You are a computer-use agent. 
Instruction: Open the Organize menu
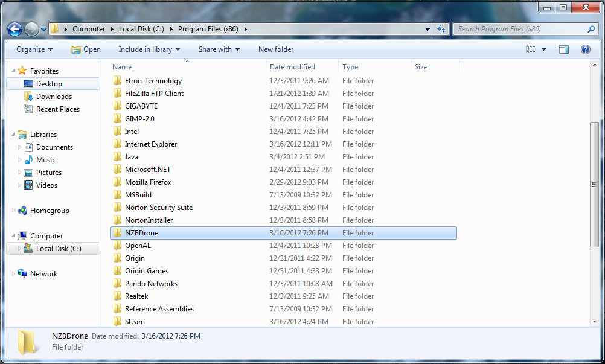coord(34,49)
